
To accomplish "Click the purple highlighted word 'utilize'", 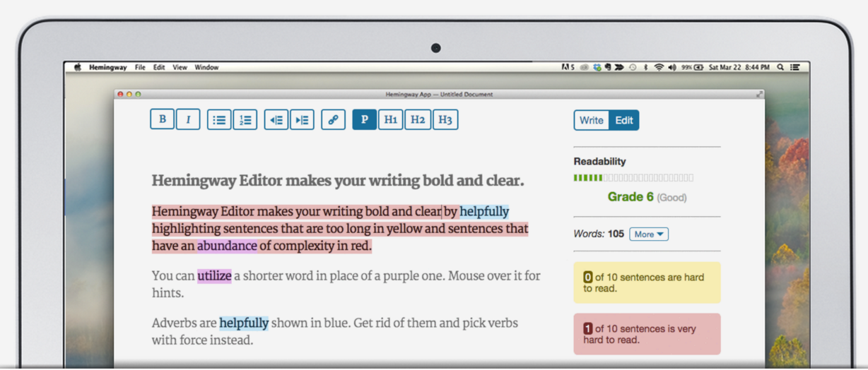I will pos(214,276).
